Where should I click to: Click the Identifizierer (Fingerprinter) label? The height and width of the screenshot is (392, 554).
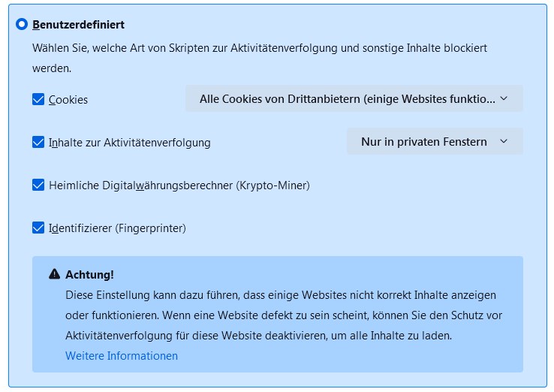pyautogui.click(x=117, y=228)
